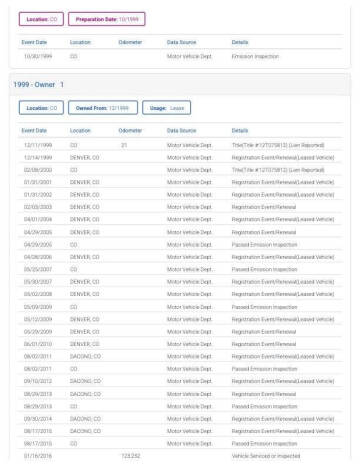Select the blue Owned From 12/1999 badge
Viewport: 360px width, 466px height.
103,108
